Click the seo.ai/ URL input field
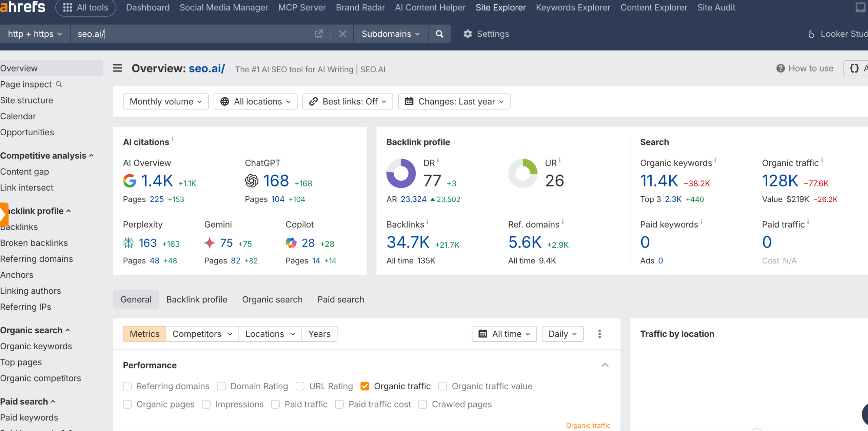This screenshot has height=431, width=868. (x=190, y=34)
